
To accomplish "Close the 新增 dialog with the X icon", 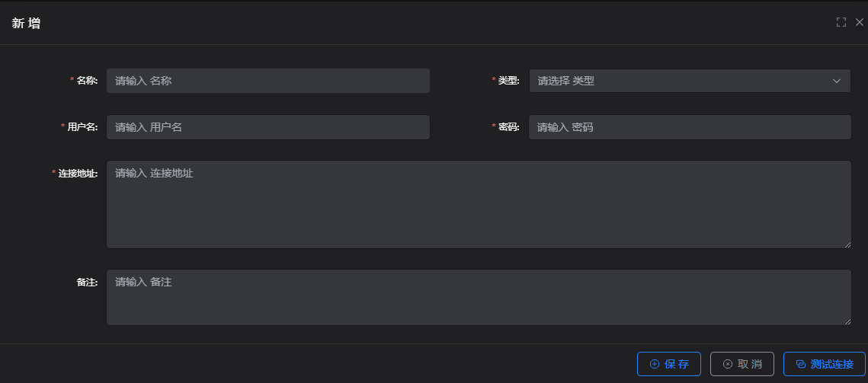I will click(860, 22).
